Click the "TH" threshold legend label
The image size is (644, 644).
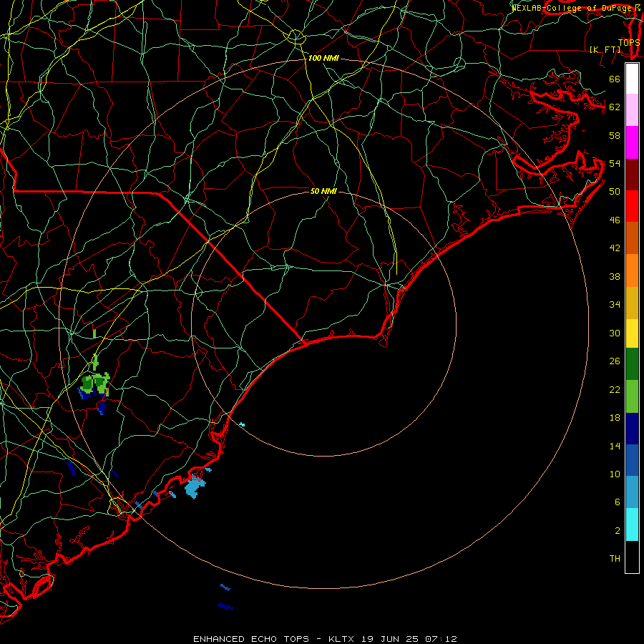(615, 559)
